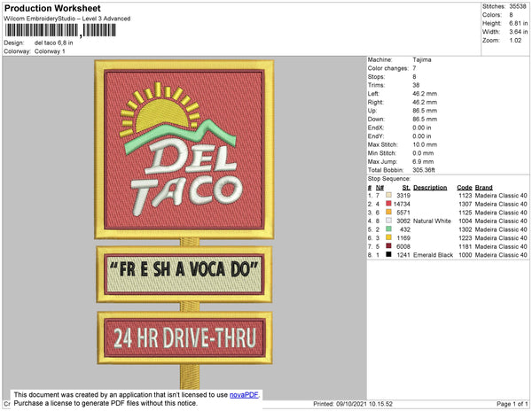Click the "Colorway 1" value
532x411 pixels.
click(50, 51)
